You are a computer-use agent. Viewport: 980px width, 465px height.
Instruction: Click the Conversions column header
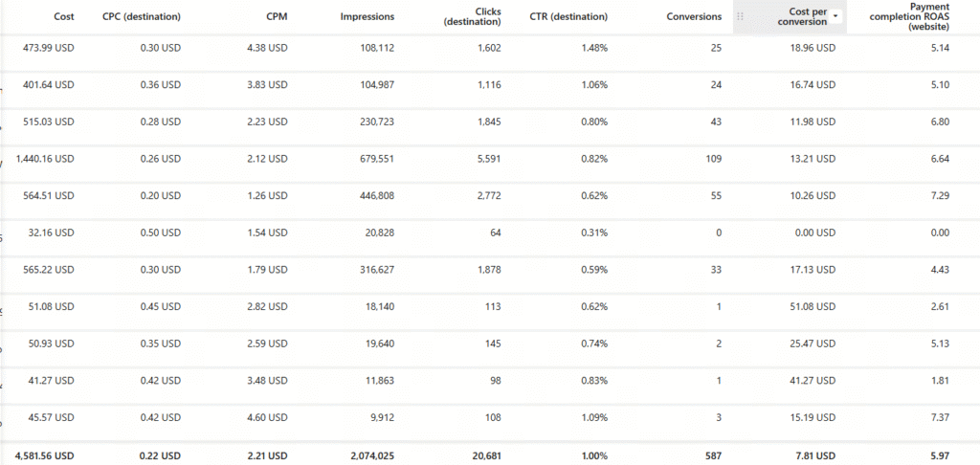[694, 17]
